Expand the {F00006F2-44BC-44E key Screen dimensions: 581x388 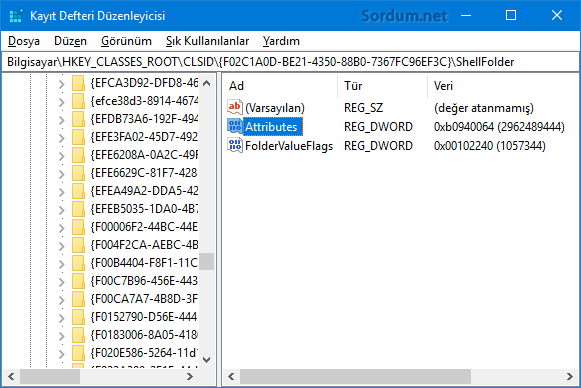62,228
